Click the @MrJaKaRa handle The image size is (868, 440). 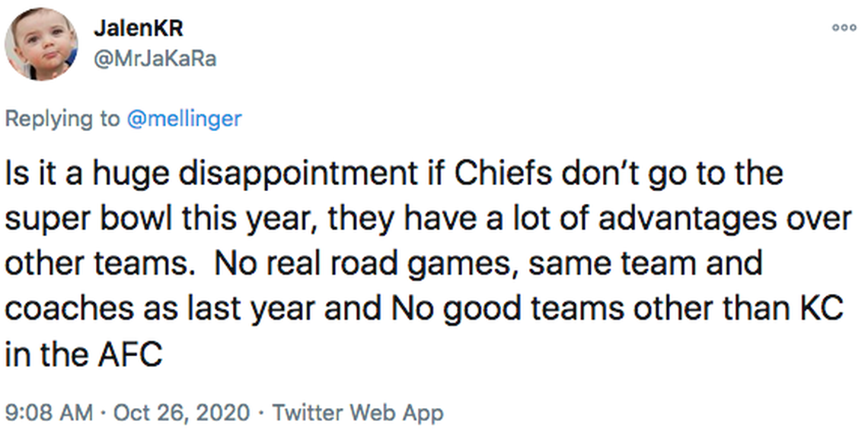point(155,59)
